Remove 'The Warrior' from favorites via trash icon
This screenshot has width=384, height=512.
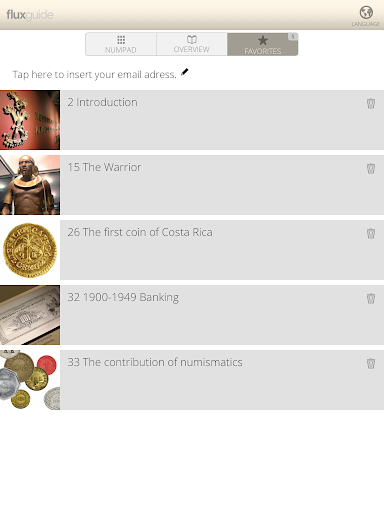click(371, 168)
